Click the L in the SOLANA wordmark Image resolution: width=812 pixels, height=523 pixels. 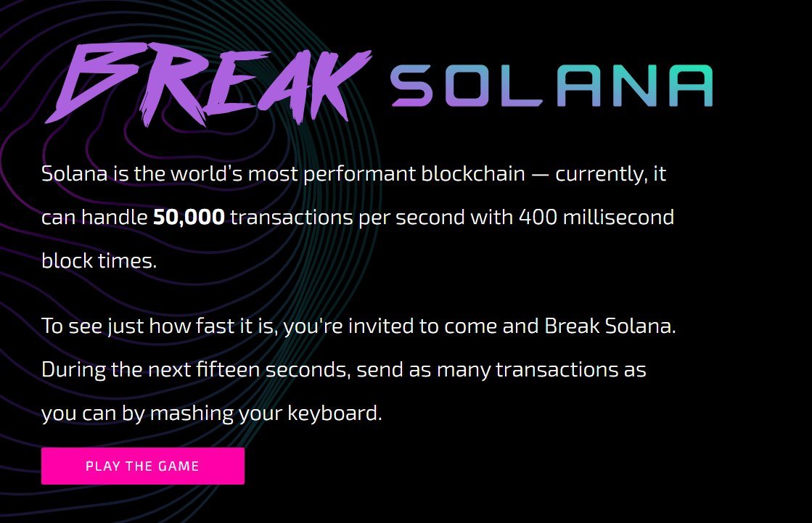pos(522,86)
